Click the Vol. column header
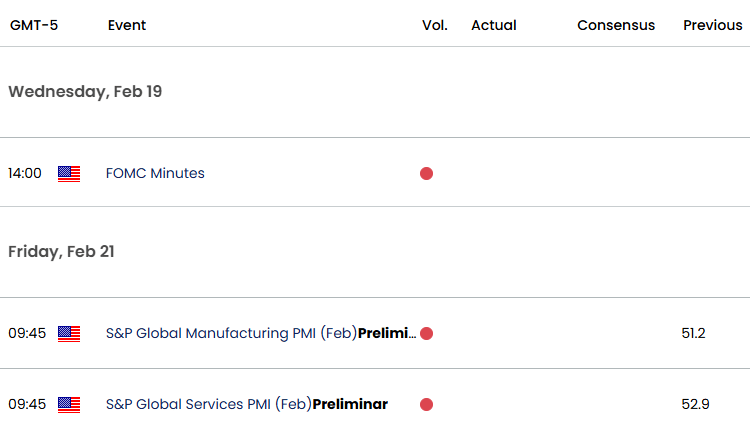This screenshot has width=750, height=423. point(435,25)
